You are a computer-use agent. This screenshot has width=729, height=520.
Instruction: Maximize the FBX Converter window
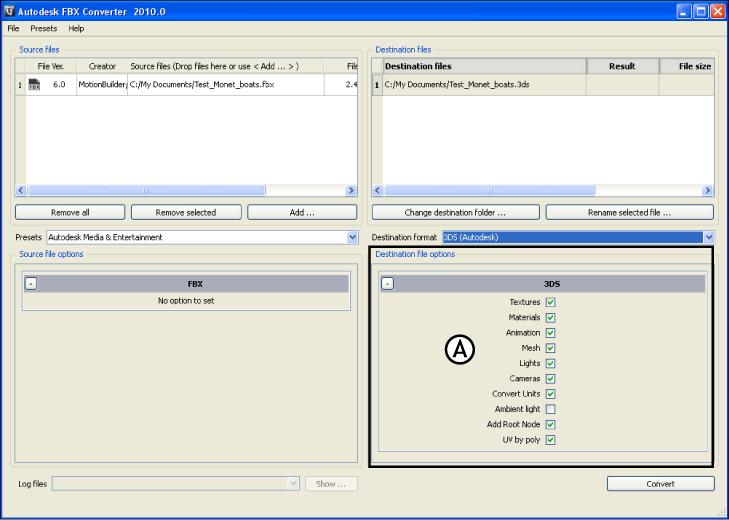click(701, 11)
